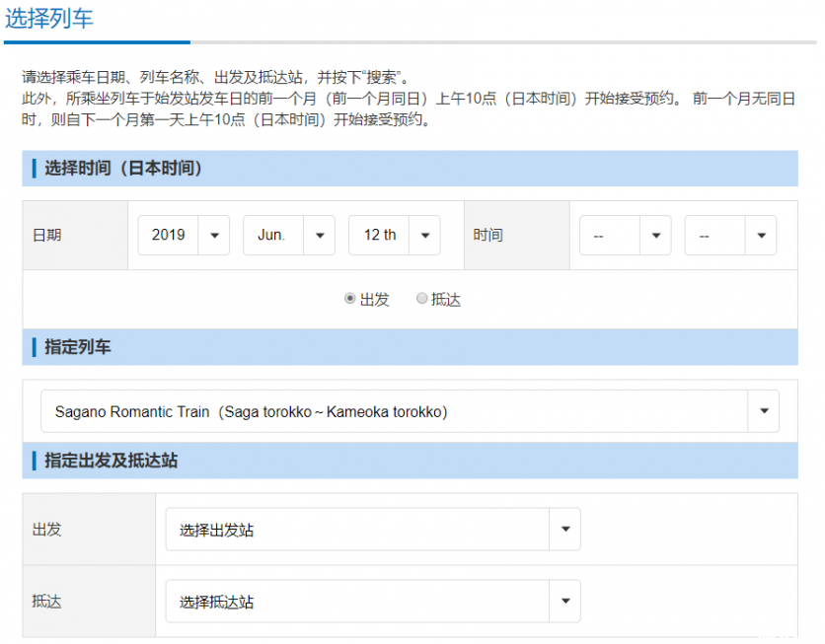The image size is (825, 644).
Task: Click the 指定出发及抵达站 section header
Action: click(410, 461)
